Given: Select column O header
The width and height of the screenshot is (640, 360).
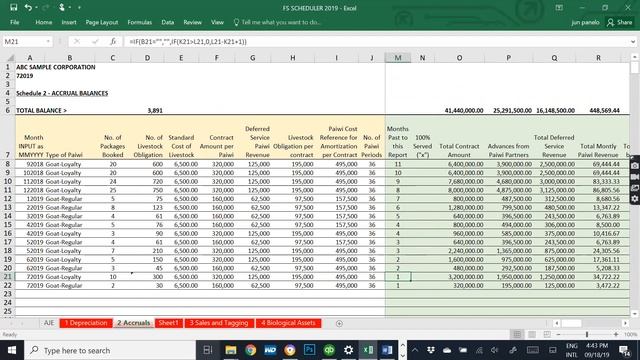Looking at the screenshot, I should pos(459,58).
